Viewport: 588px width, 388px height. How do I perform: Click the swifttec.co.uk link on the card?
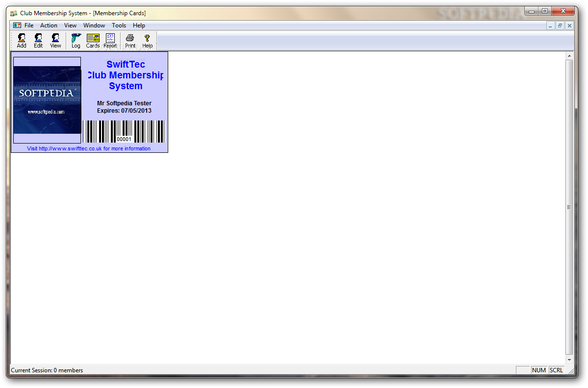[89, 148]
